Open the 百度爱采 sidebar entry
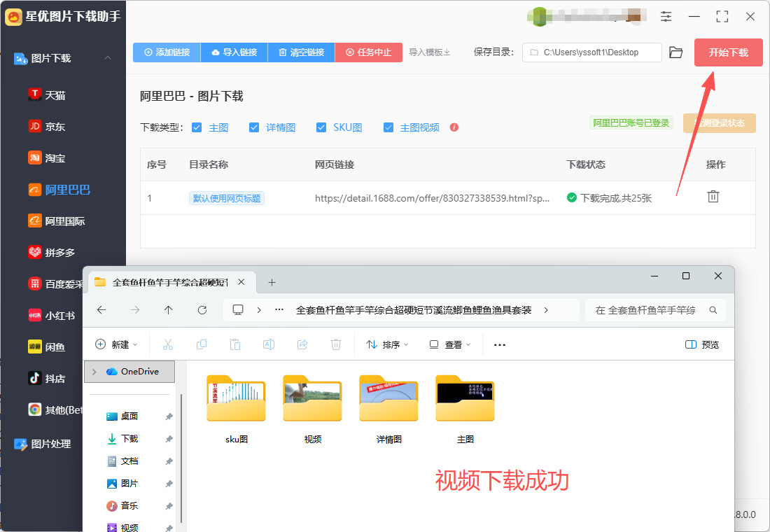Image resolution: width=770 pixels, height=532 pixels. point(55,284)
